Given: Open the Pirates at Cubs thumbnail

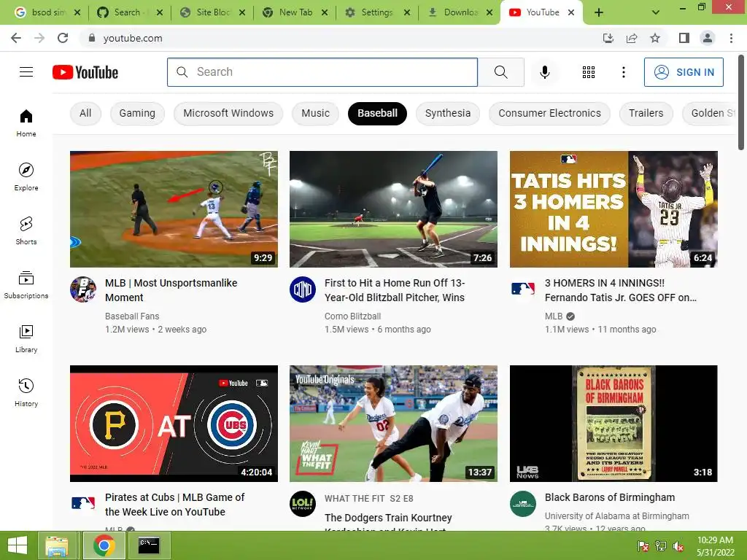Looking at the screenshot, I should (174, 424).
